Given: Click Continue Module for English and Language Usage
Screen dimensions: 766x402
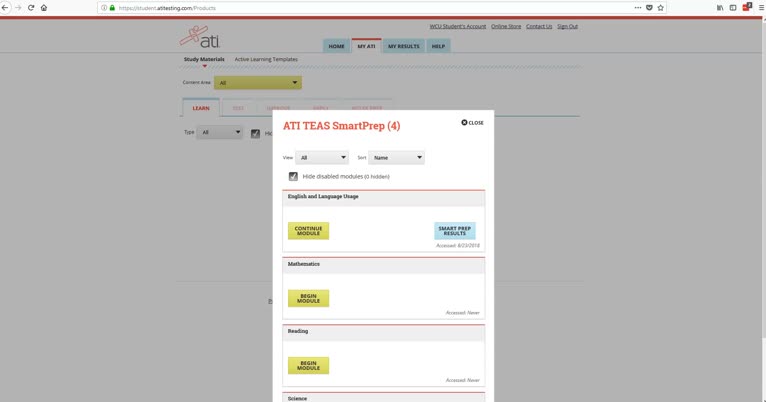Looking at the screenshot, I should coord(308,231).
